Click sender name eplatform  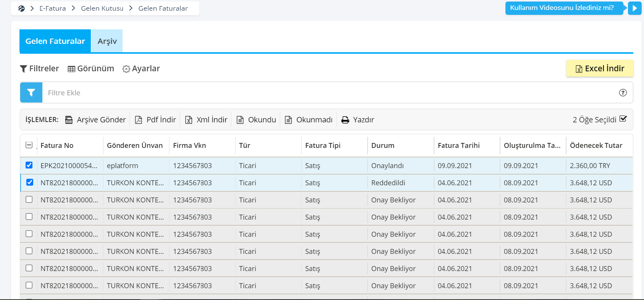click(x=123, y=166)
